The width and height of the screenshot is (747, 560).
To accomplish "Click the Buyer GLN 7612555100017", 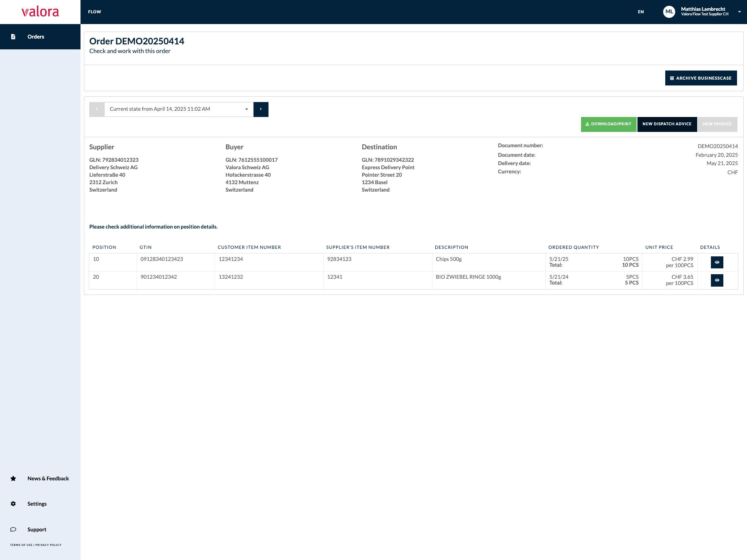I will (x=251, y=160).
